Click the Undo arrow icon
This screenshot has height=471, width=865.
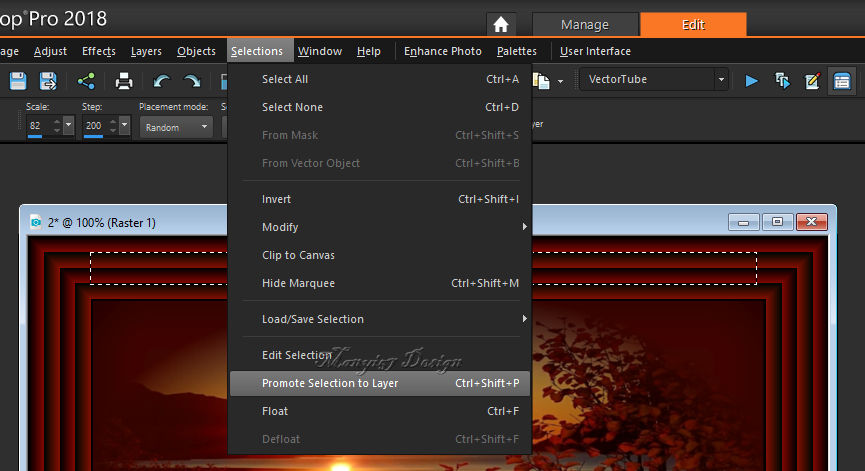[161, 81]
